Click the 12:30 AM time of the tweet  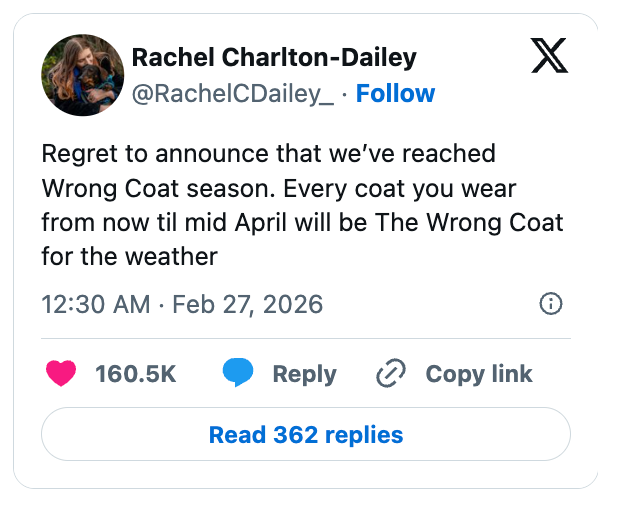tap(95, 304)
